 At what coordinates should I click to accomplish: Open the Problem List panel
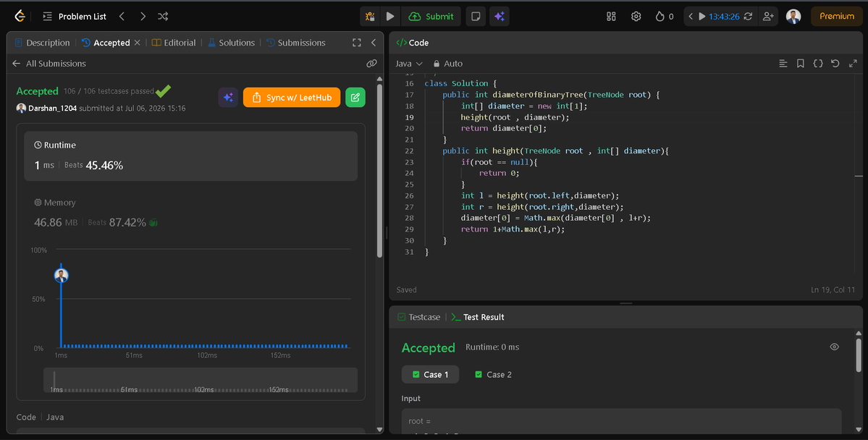tap(74, 17)
